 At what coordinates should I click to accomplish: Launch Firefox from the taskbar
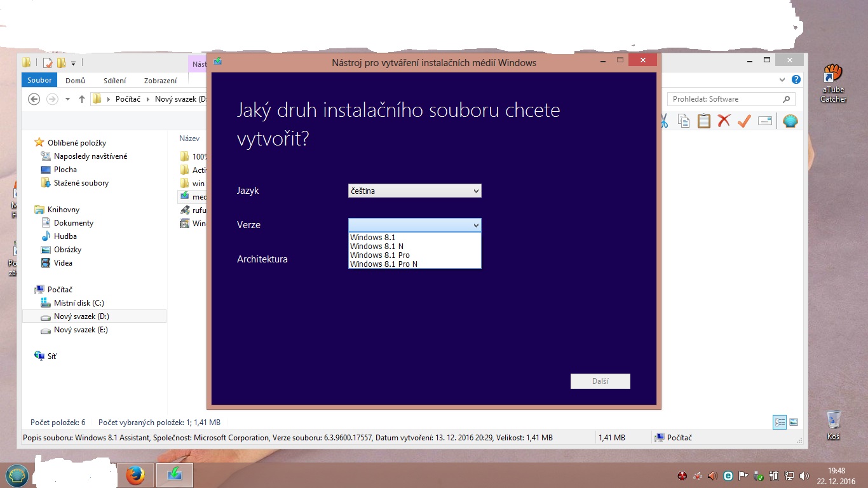[x=135, y=475]
